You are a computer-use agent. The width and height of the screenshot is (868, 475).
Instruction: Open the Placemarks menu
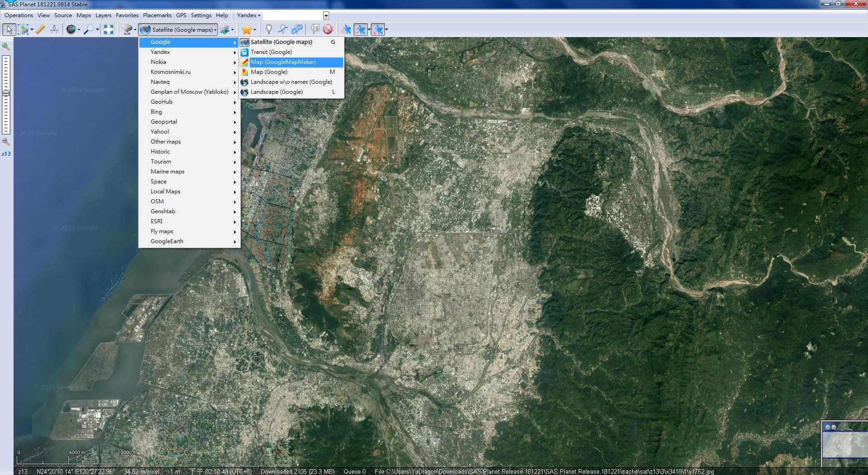(157, 15)
